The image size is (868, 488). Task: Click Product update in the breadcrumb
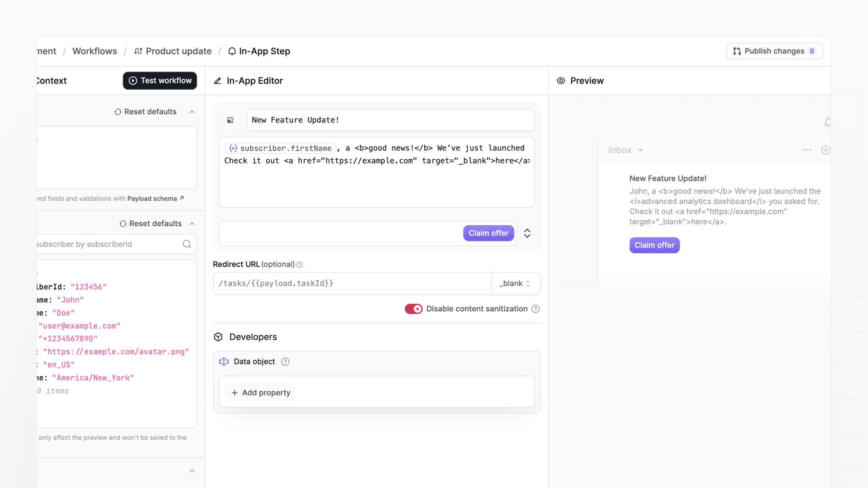(178, 51)
